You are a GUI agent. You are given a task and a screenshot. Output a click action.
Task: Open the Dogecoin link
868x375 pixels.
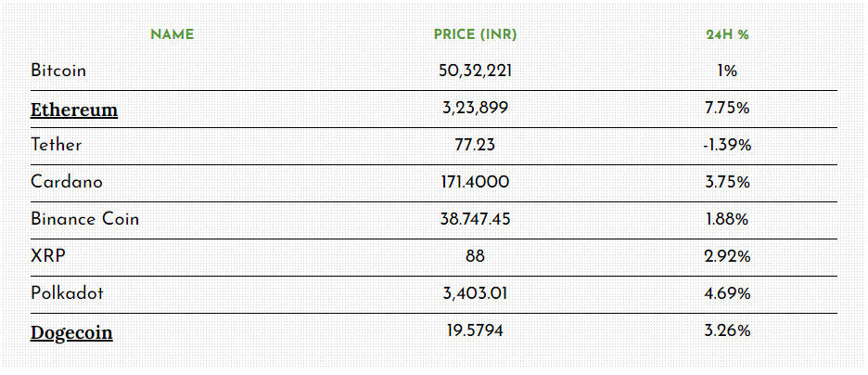click(x=71, y=333)
